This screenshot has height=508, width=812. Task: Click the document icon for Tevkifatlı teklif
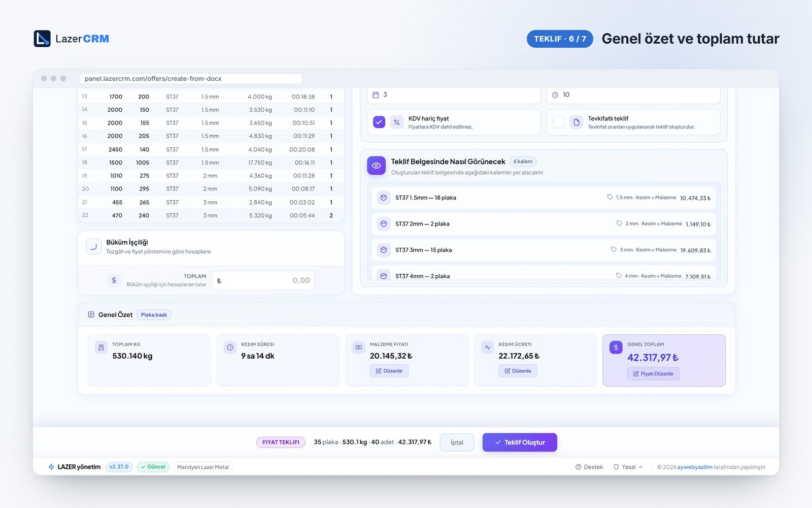click(x=577, y=122)
